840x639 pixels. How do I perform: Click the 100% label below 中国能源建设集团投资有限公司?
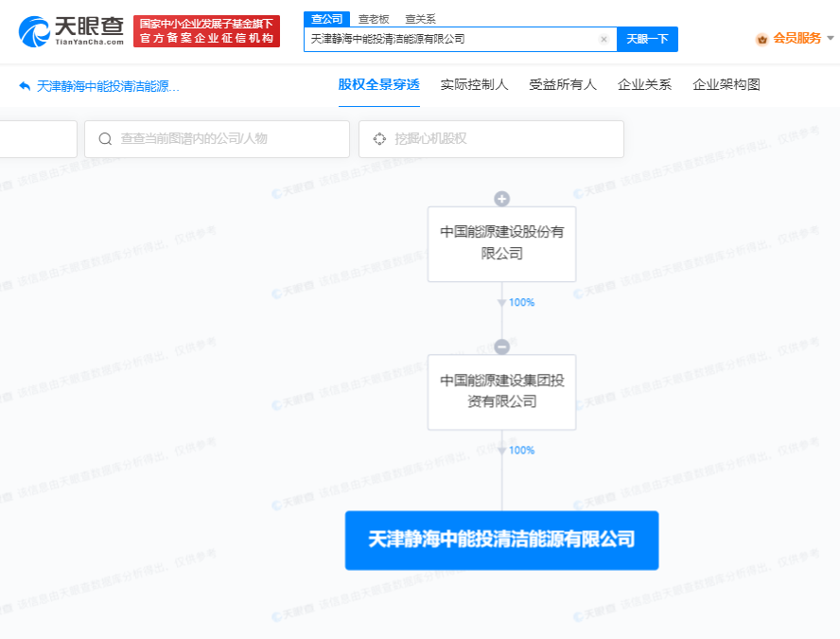(521, 451)
